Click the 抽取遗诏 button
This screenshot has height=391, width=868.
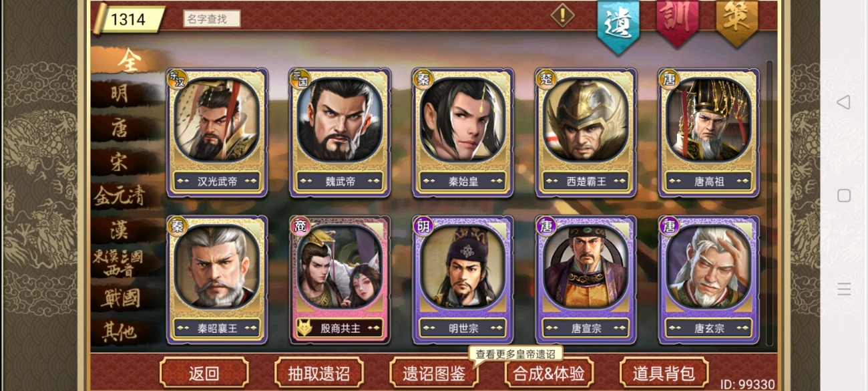point(319,373)
